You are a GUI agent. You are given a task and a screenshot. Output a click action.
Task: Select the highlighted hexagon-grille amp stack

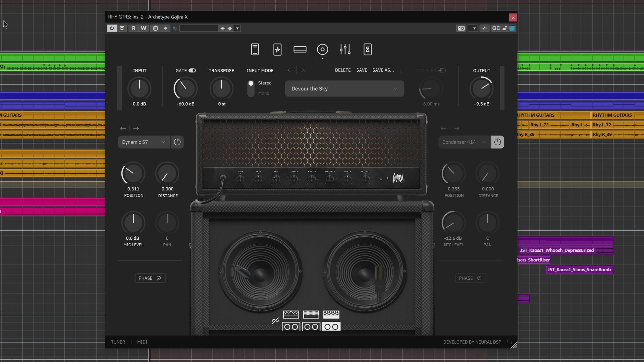click(331, 321)
